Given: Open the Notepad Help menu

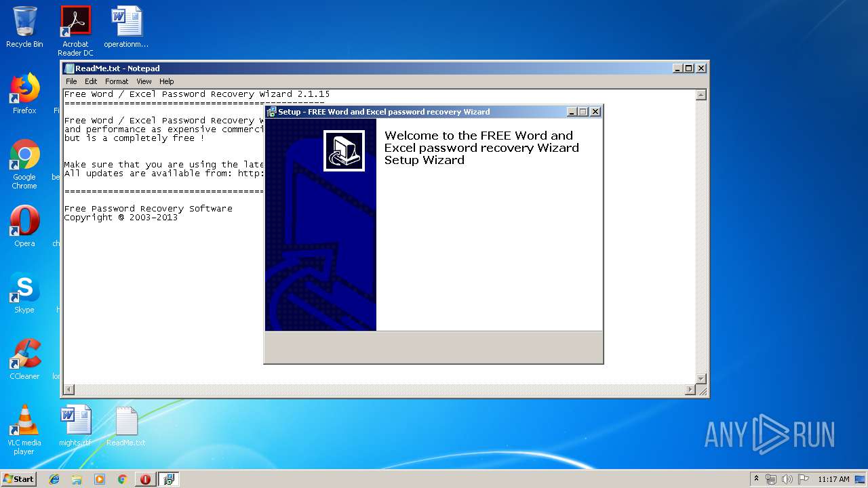Looking at the screenshot, I should click(x=166, y=81).
